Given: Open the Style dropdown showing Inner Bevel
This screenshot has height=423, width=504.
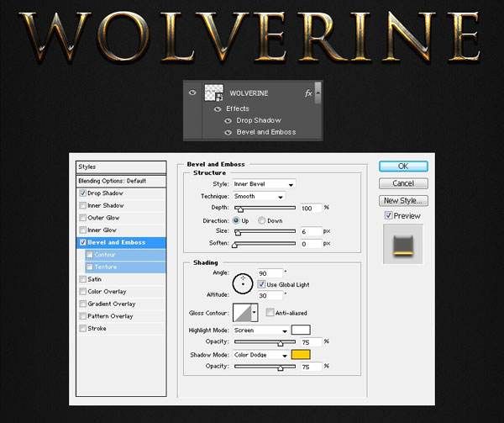Looking at the screenshot, I should point(264,184).
